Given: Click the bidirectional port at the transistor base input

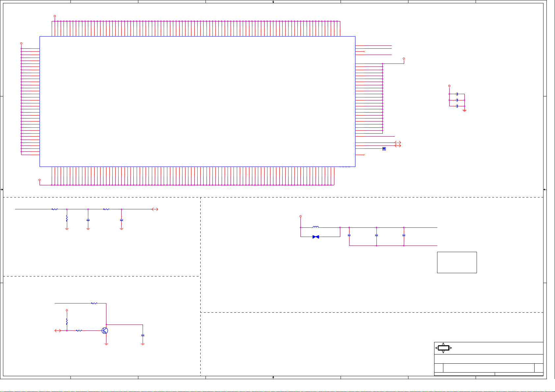Looking at the screenshot, I should pos(58,330).
